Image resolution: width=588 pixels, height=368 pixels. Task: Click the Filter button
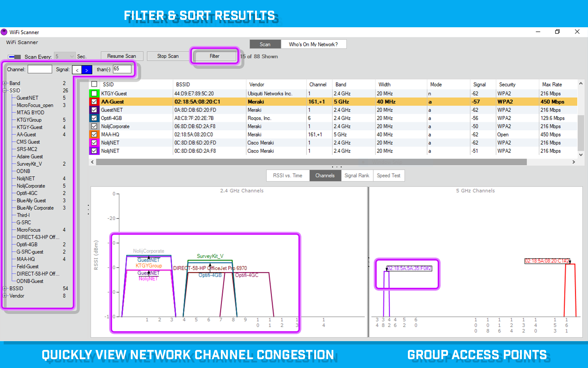pos(215,56)
